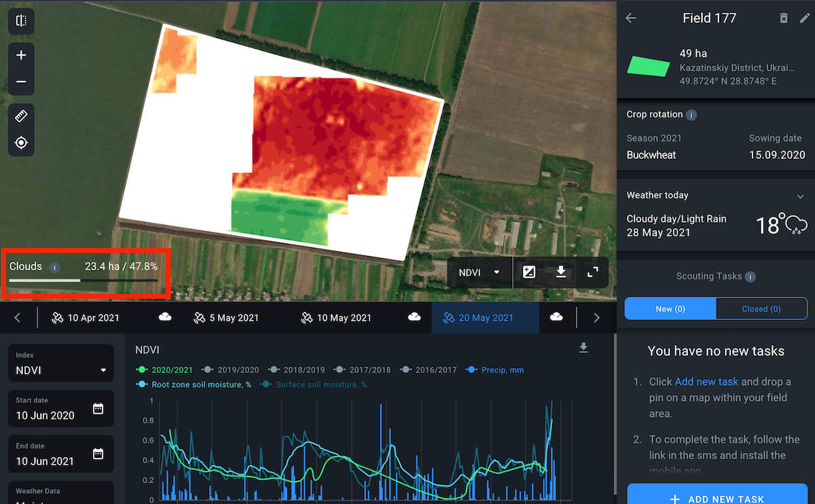Open the NDVI layer dropdown on map
This screenshot has height=504, width=815.
coord(479,272)
